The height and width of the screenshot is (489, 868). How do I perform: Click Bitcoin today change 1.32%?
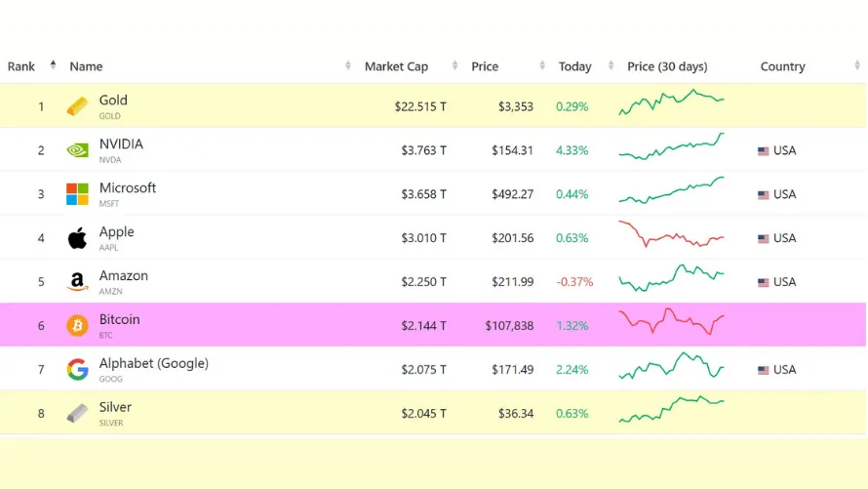(572, 326)
